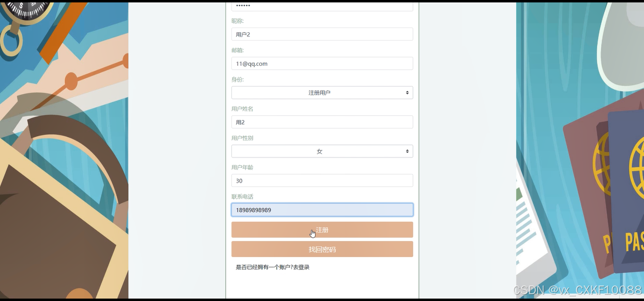Screen dimensions: 644x301
Task: Open the 用户性别 dropdown showing 女
Action: (322, 151)
